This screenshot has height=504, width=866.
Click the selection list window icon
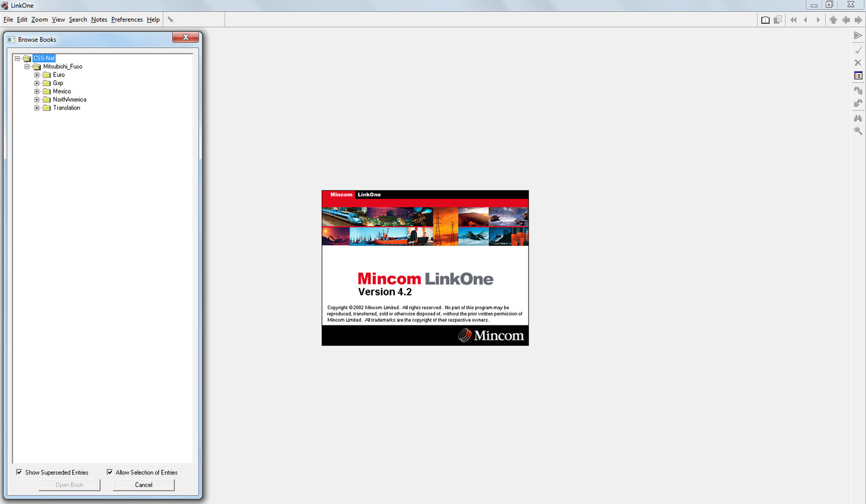point(858,75)
